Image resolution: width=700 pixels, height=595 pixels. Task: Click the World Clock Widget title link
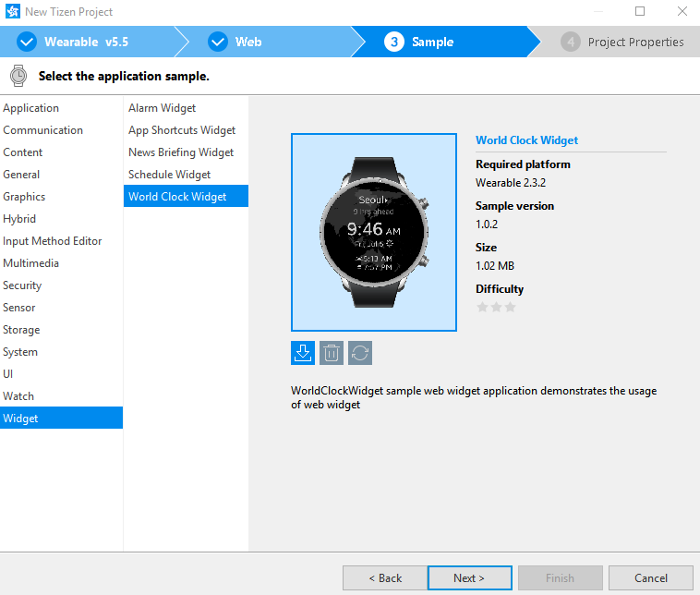tap(526, 140)
